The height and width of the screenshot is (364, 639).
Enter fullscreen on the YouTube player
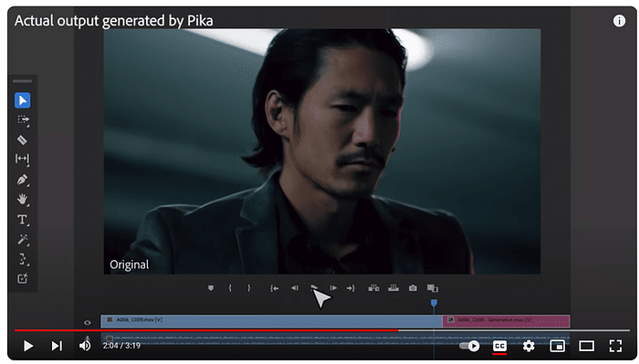click(615, 346)
